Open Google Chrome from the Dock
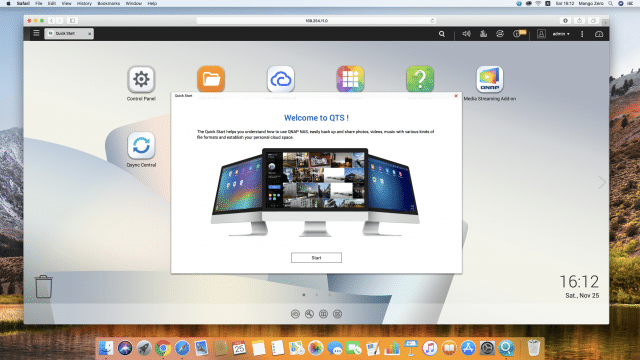Screen dimensions: 640x360 (163, 348)
